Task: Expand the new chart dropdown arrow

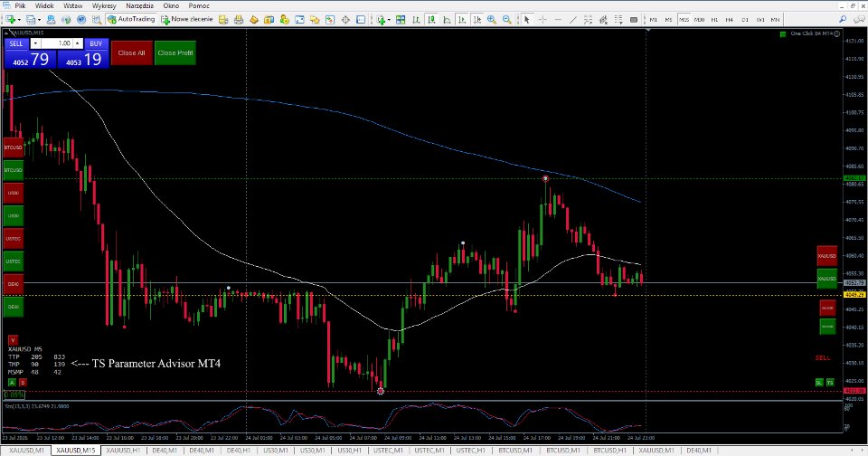Action: click(19, 19)
